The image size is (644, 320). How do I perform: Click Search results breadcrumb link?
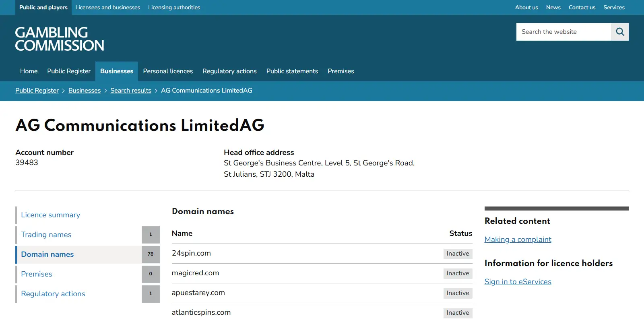(x=131, y=91)
